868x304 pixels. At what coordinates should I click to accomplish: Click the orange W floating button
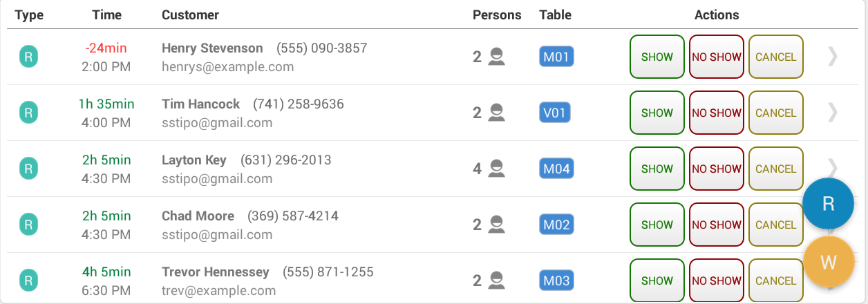click(x=828, y=262)
